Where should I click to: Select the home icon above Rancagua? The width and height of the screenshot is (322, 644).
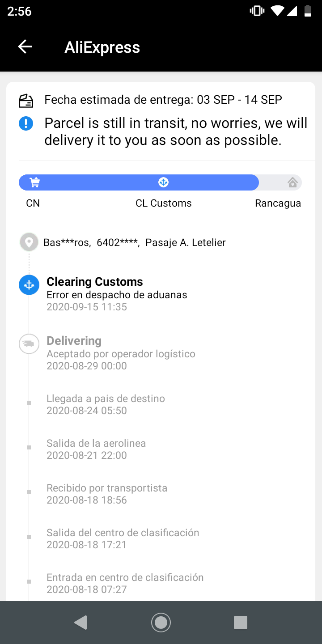point(293,182)
